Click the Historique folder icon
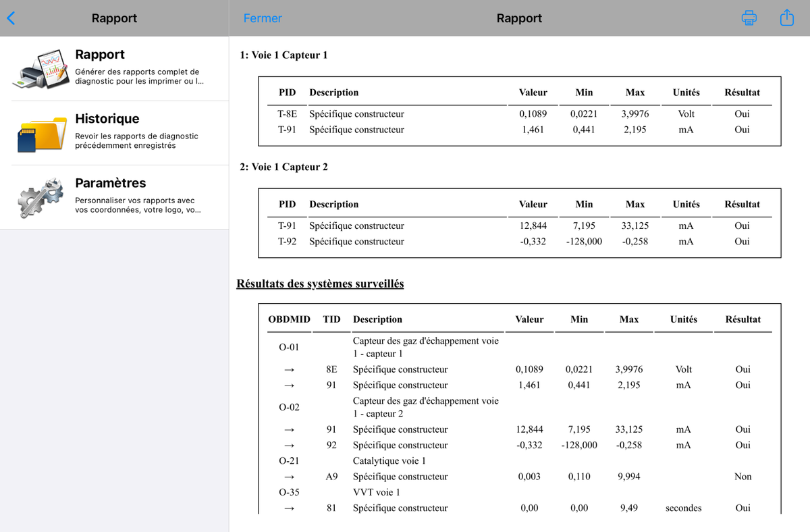 [42, 134]
